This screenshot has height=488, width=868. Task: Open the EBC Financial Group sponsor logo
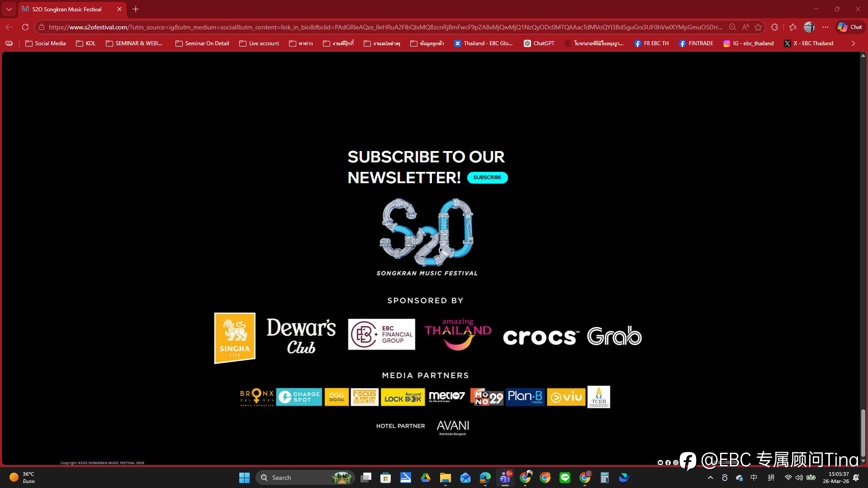coord(381,334)
